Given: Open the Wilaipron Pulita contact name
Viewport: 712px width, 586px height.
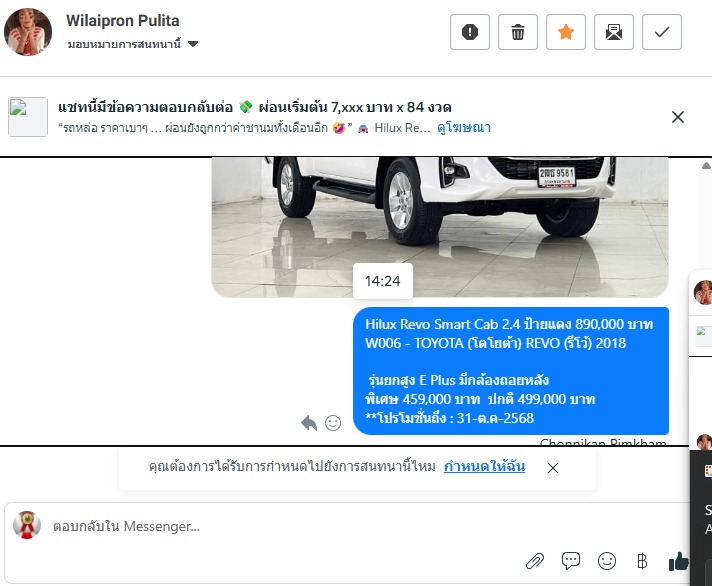Looking at the screenshot, I should (123, 20).
